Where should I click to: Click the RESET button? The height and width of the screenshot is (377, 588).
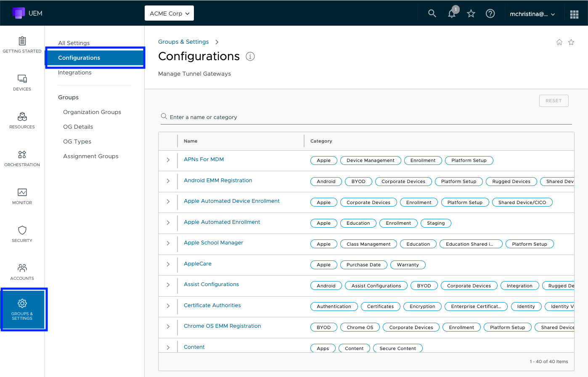pyautogui.click(x=554, y=101)
